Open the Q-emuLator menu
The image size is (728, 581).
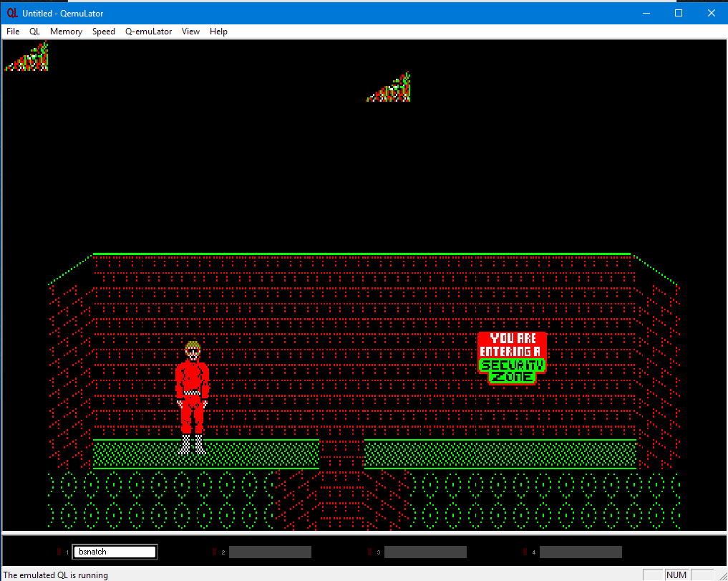[149, 31]
